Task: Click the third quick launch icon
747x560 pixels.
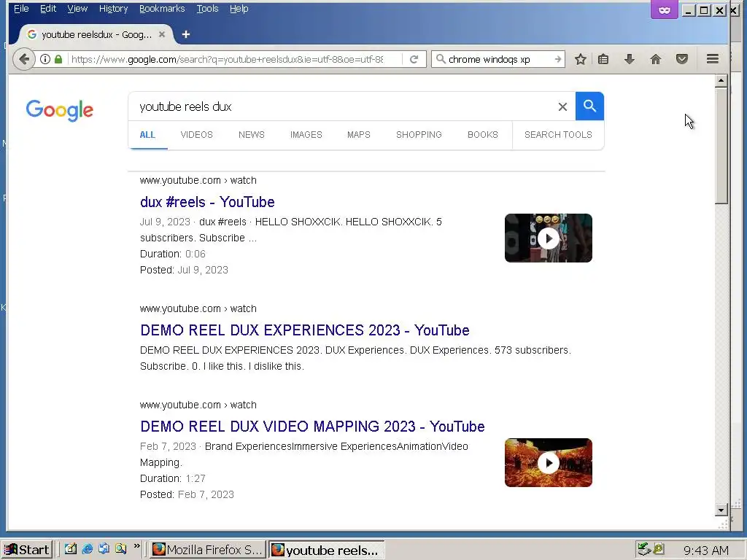Action: tap(104, 549)
